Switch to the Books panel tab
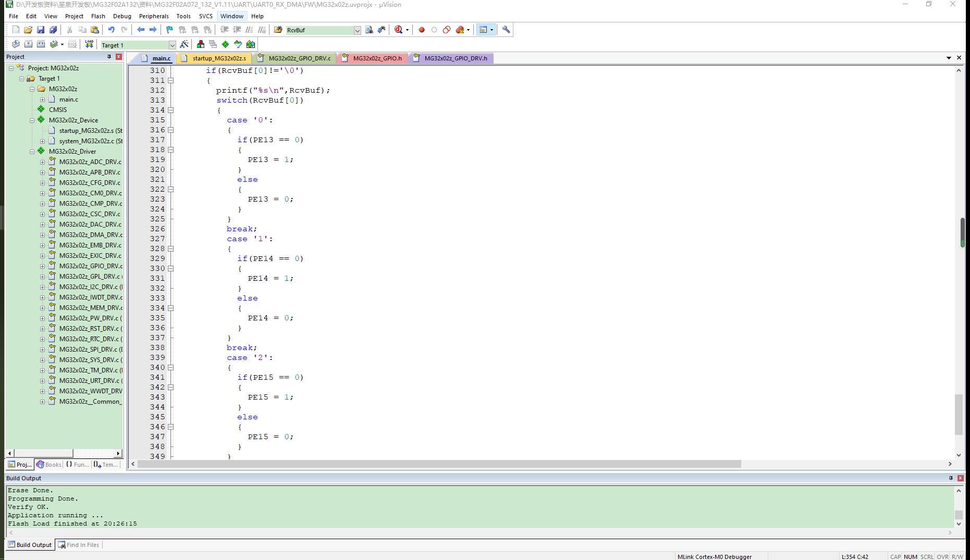The width and height of the screenshot is (970, 560). tap(48, 465)
